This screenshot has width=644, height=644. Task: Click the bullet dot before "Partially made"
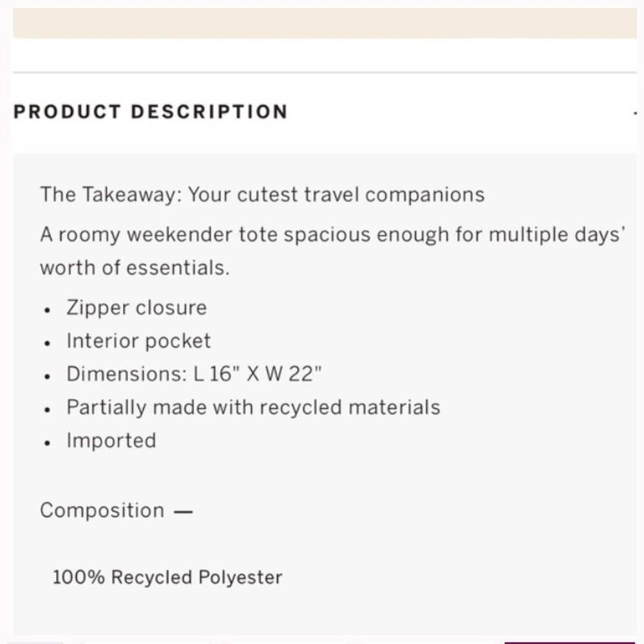pyautogui.click(x=47, y=409)
